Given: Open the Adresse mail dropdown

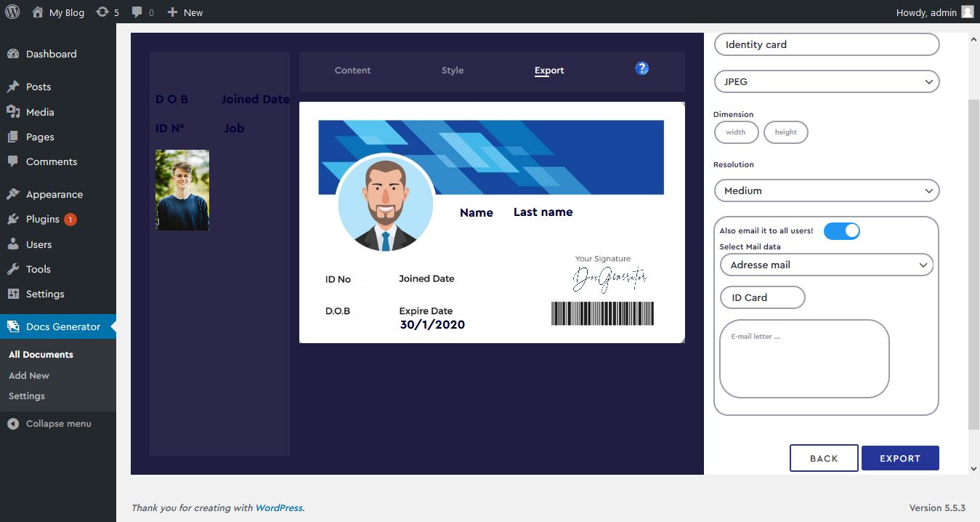Looking at the screenshot, I should pos(827,265).
